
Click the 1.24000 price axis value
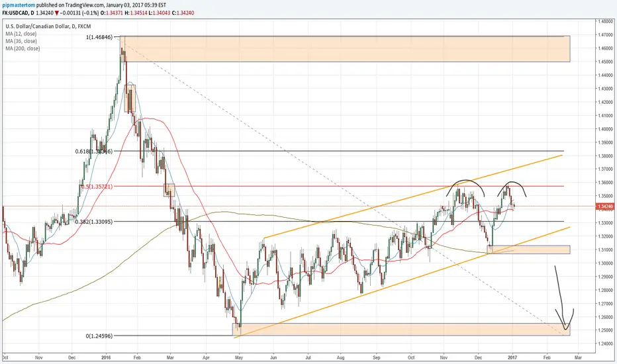coord(606,343)
